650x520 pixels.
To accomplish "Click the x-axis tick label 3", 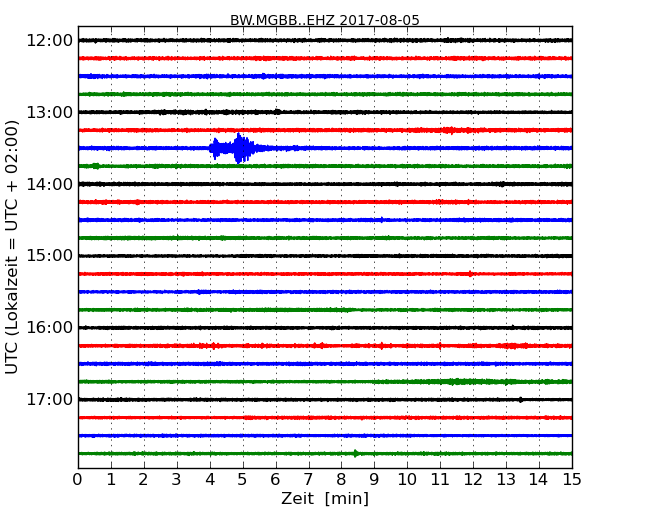I will coord(177,480).
